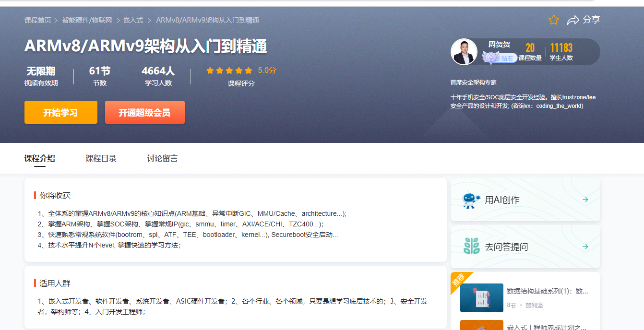
Task: Open the arrow on 去问答提问 card
Action: (585, 247)
